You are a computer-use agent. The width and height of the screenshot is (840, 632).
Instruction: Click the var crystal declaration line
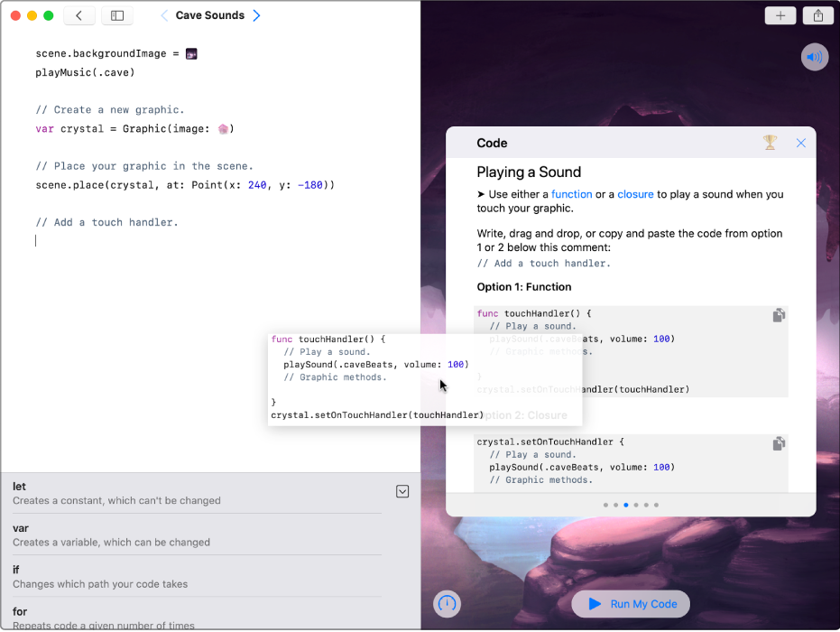(135, 128)
